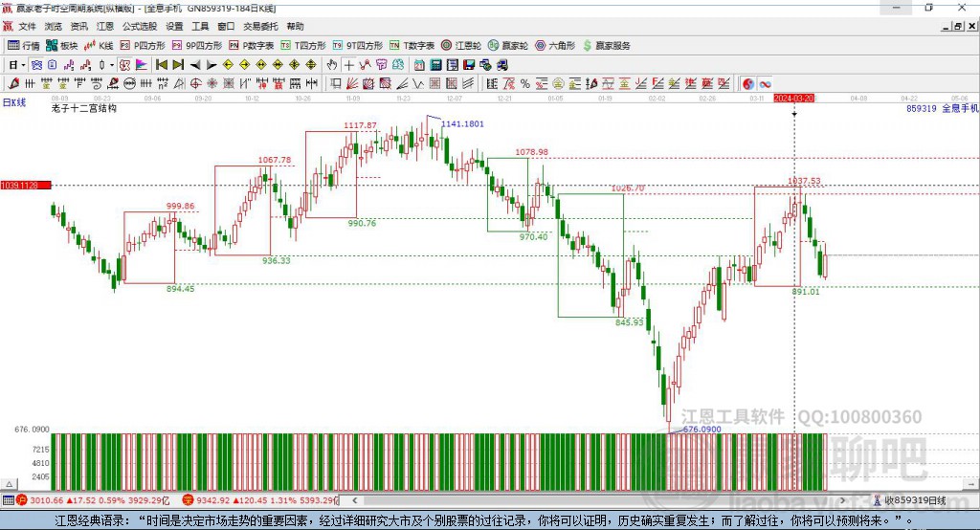Switch to the K线 candlestick chart

(99, 46)
